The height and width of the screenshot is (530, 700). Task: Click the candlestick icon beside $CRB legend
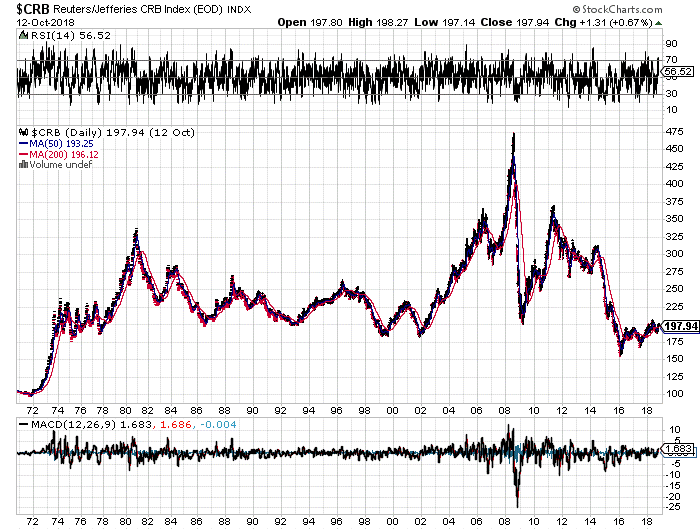click(x=24, y=132)
